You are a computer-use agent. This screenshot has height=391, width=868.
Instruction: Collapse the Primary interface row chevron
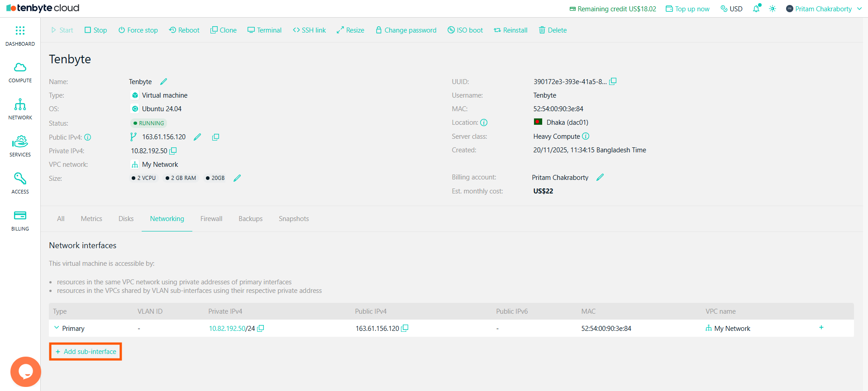tap(57, 328)
